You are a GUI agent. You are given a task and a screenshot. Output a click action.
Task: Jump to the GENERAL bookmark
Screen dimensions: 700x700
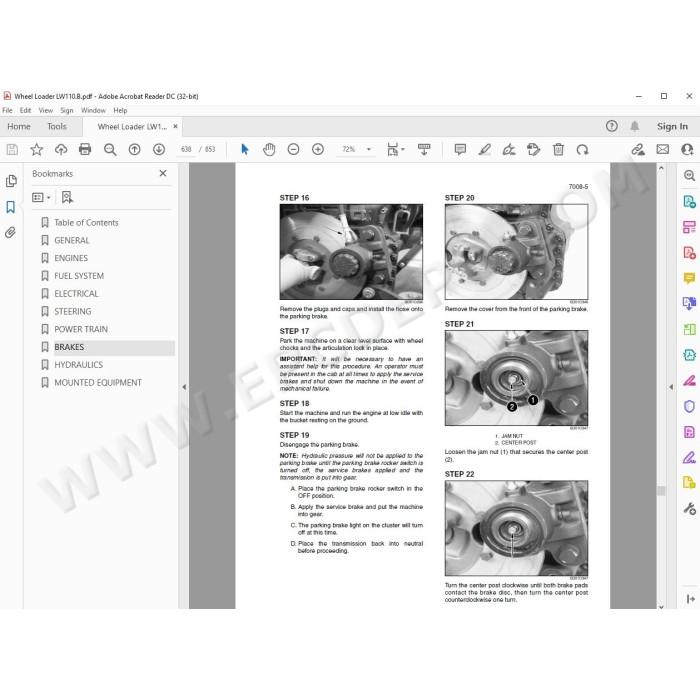(71, 240)
